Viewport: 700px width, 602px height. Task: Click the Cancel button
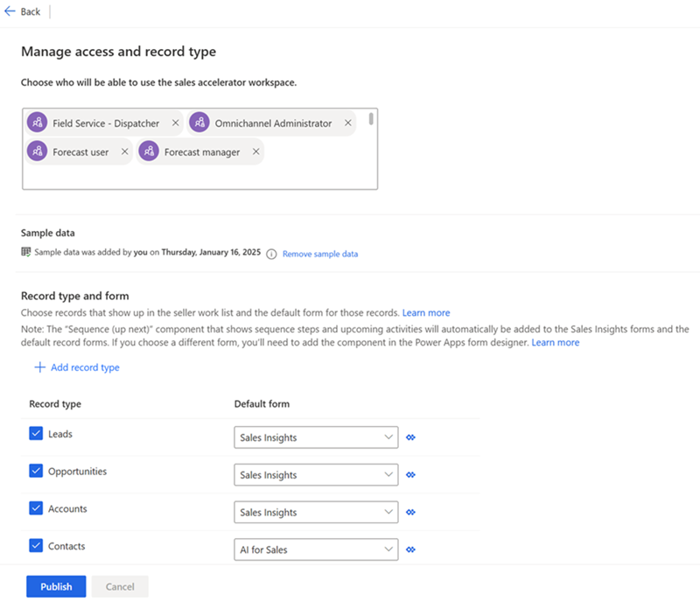point(120,586)
